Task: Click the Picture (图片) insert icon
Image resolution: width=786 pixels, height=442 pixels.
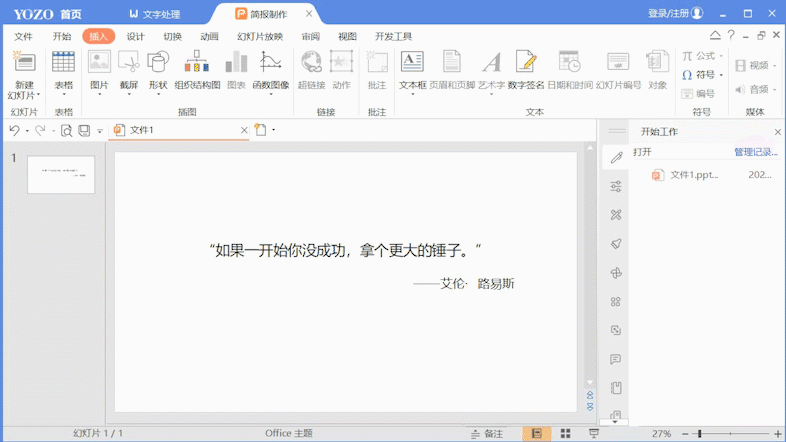Action: (99, 62)
